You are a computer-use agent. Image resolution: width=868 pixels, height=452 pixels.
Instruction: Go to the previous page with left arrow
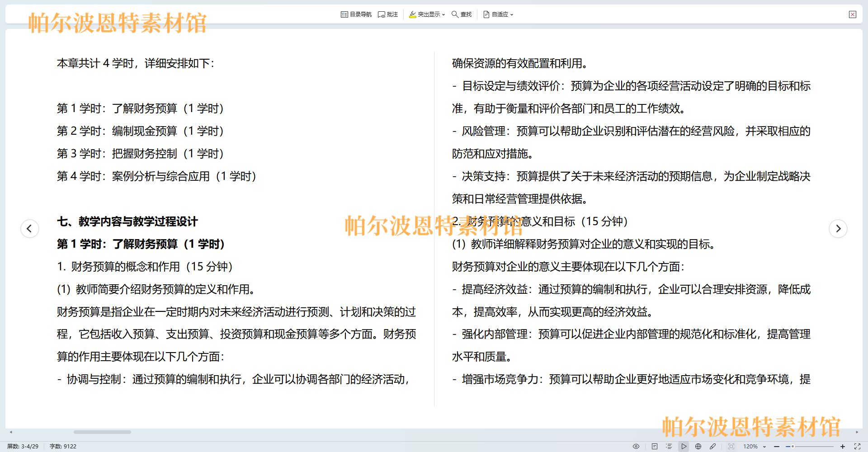[x=29, y=228]
